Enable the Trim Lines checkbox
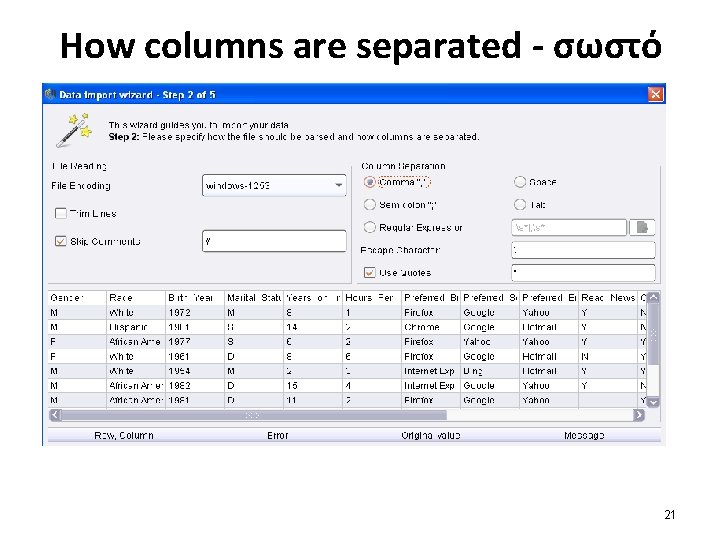 61,213
